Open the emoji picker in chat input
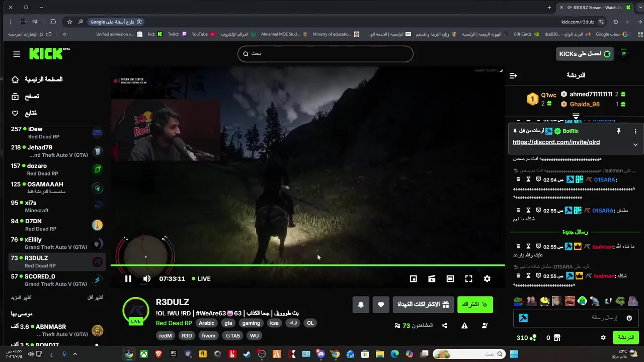Viewport: 644px width, 362px height. (x=629, y=318)
